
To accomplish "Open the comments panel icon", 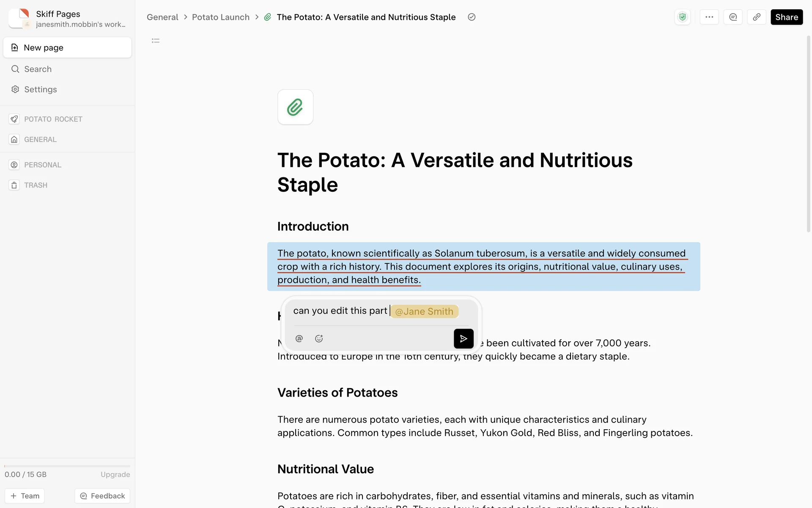I will pyautogui.click(x=733, y=17).
